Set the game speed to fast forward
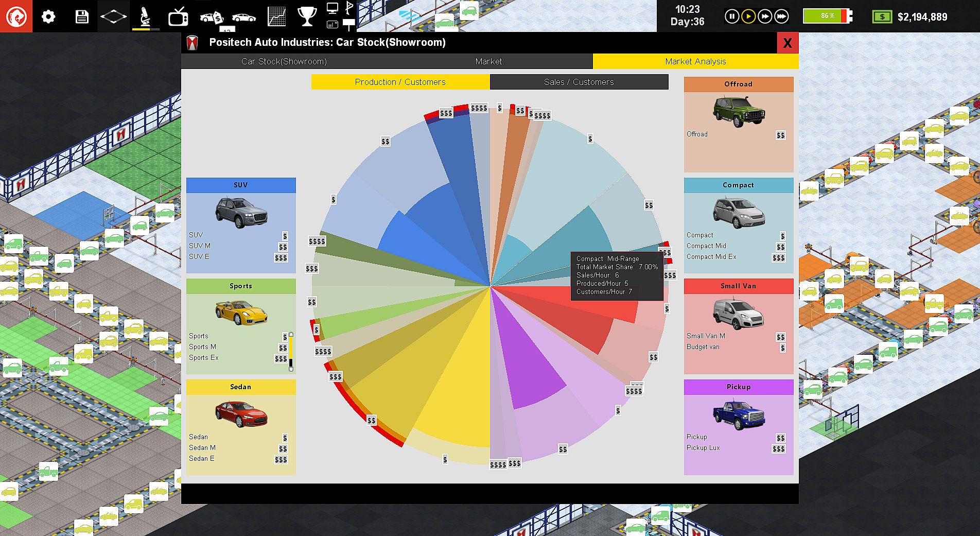Screen dimensions: 980x536 [765, 16]
